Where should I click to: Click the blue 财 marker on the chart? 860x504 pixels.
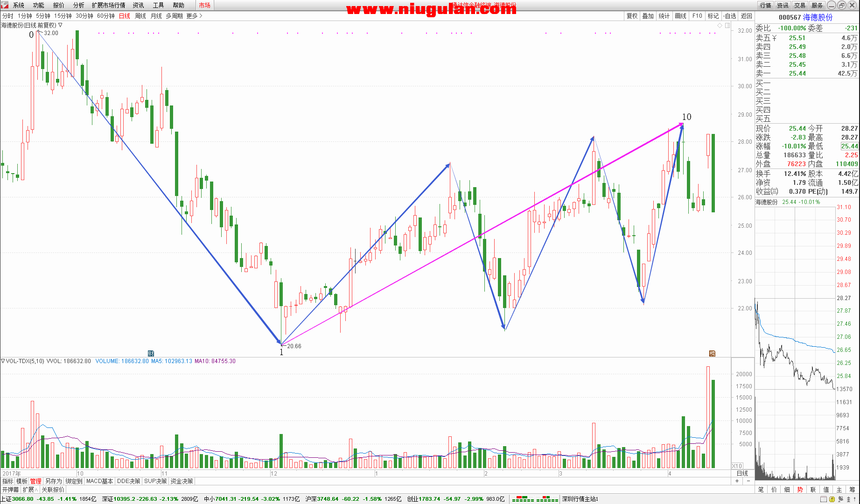pyautogui.click(x=151, y=353)
